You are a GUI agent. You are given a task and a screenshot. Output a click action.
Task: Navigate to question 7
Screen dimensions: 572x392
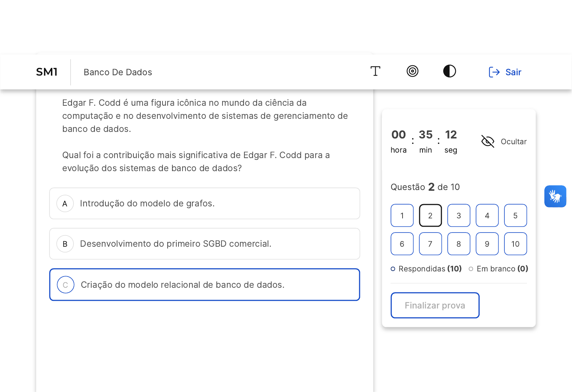click(430, 244)
